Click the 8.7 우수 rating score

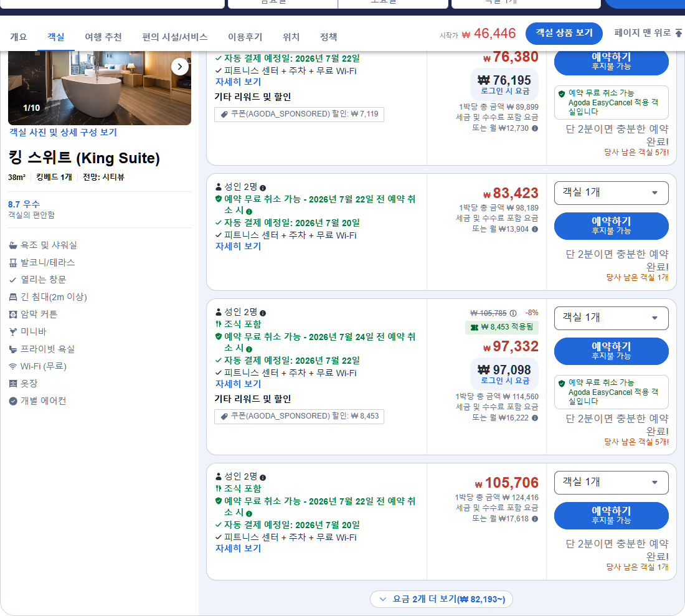24,204
